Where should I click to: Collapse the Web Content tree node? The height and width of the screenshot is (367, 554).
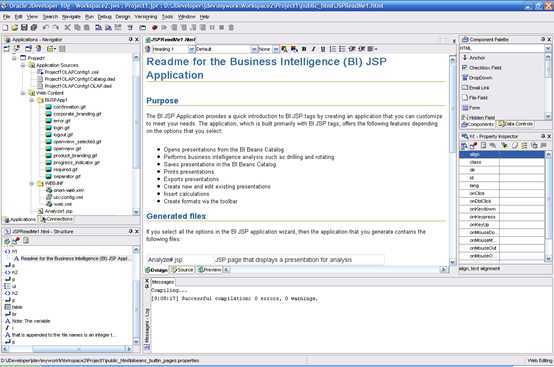tap(23, 93)
